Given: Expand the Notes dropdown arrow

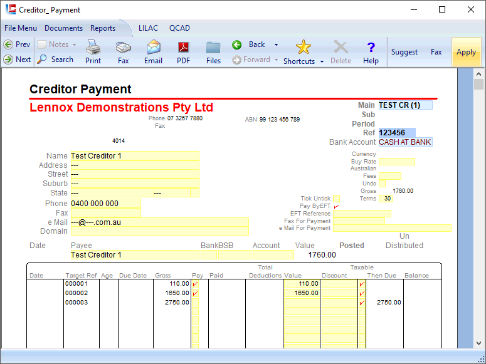Looking at the screenshot, I should point(74,45).
